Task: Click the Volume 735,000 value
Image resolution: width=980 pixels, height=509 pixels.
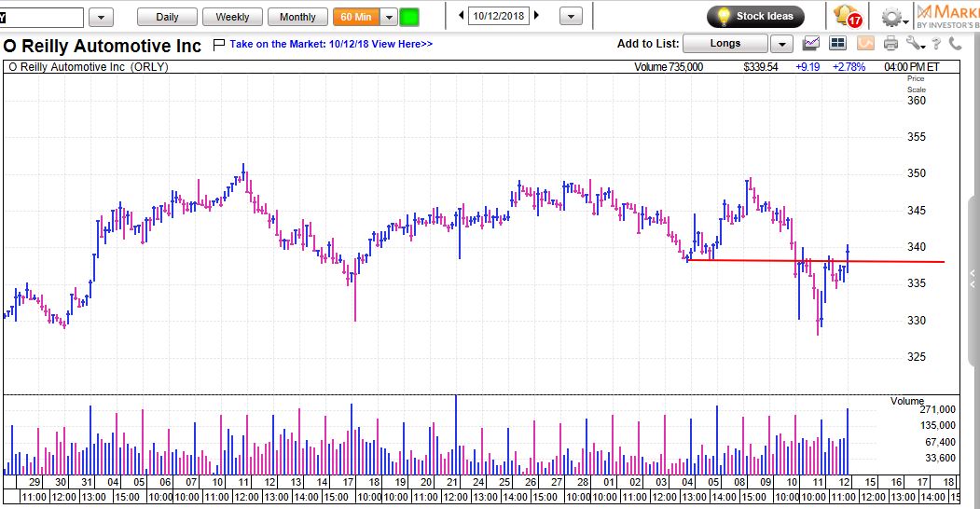Action: (x=669, y=67)
